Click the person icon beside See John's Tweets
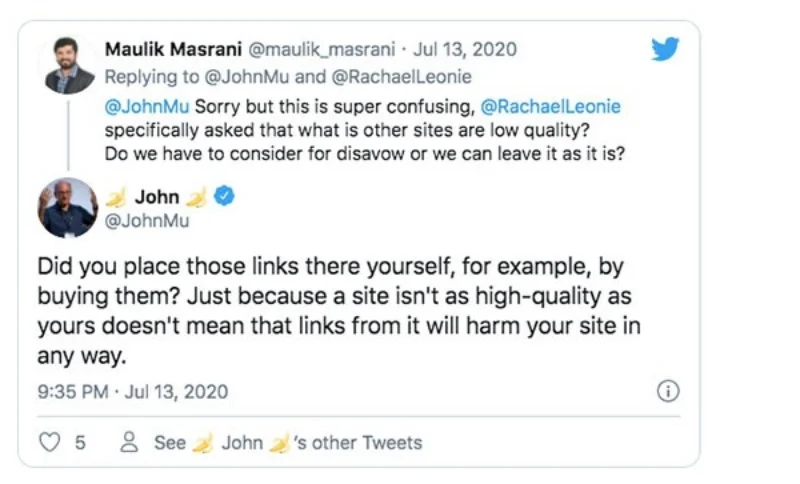 pos(128,442)
